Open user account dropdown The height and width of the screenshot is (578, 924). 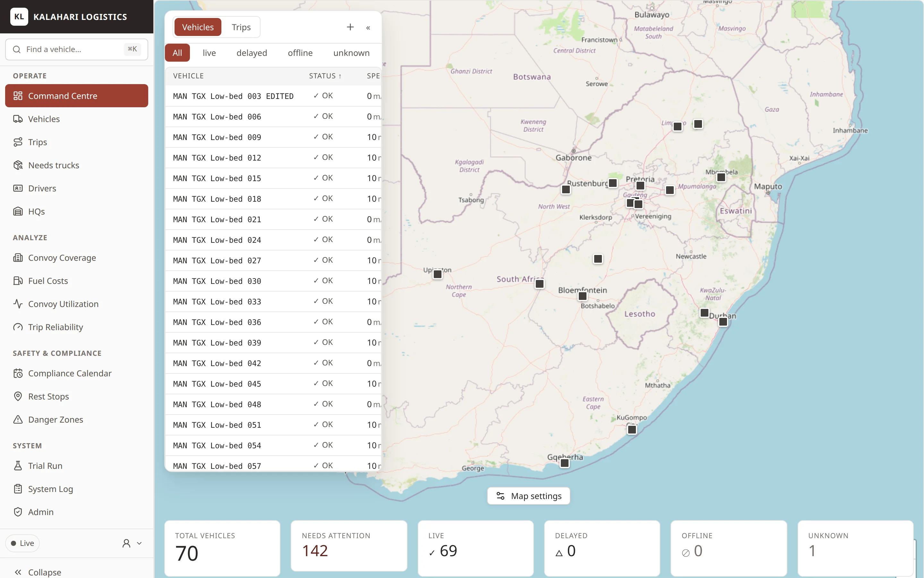click(132, 543)
